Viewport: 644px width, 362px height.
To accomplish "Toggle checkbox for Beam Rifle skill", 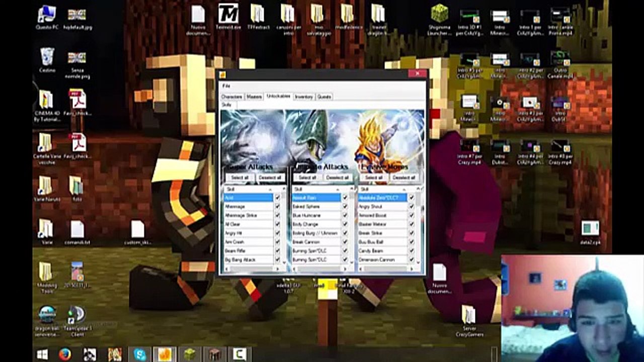I will point(277,251).
